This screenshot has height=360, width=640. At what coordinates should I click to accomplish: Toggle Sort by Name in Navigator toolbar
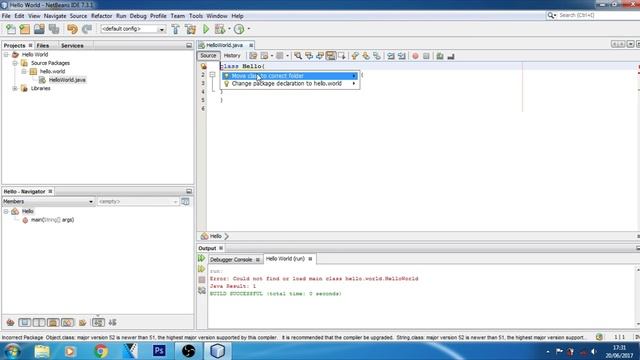(x=98, y=322)
